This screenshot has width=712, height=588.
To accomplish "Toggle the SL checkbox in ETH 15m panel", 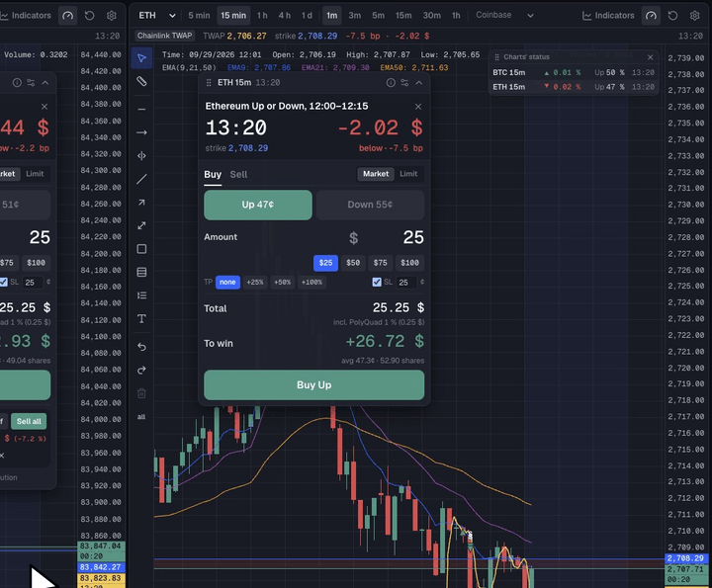I will (x=377, y=283).
